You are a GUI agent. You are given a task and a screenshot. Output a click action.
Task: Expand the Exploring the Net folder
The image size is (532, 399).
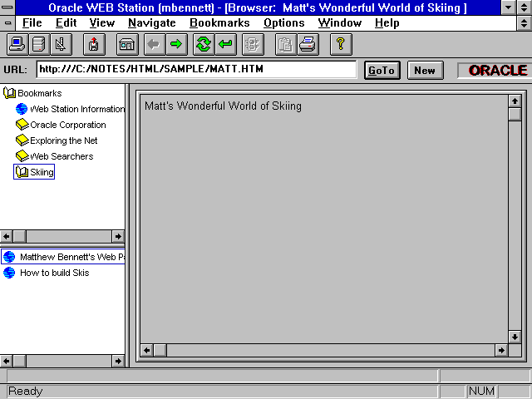(x=63, y=140)
